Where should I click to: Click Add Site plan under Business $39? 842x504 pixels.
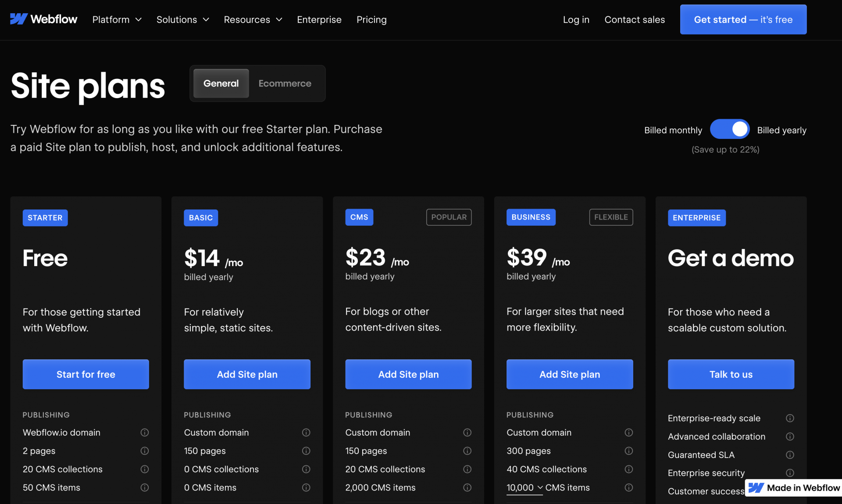pyautogui.click(x=570, y=374)
